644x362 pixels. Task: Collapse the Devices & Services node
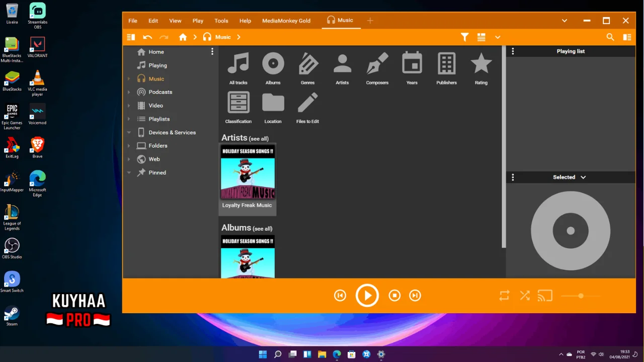(129, 132)
